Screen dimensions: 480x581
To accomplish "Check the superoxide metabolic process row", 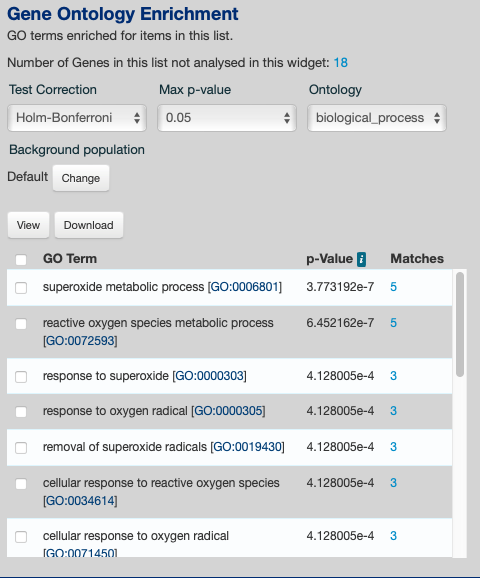I will pos(21,288).
